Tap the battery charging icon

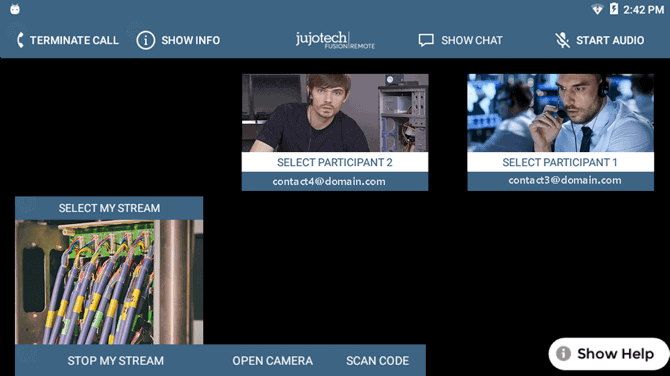(x=614, y=9)
